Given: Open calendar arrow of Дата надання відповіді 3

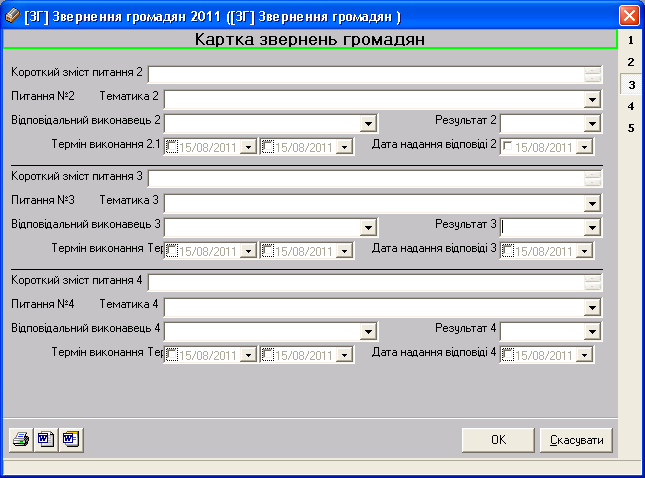Looking at the screenshot, I should click(x=584, y=251).
